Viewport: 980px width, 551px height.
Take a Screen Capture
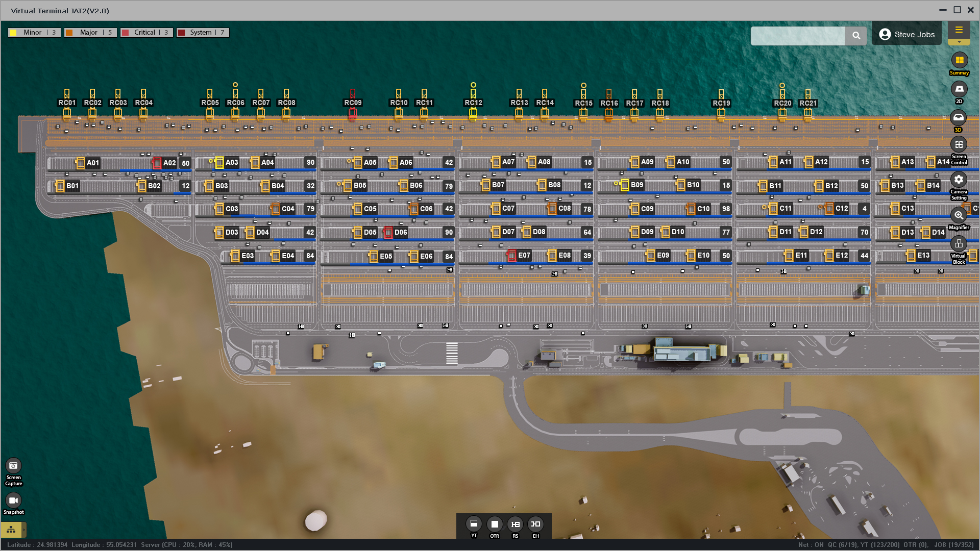13,465
